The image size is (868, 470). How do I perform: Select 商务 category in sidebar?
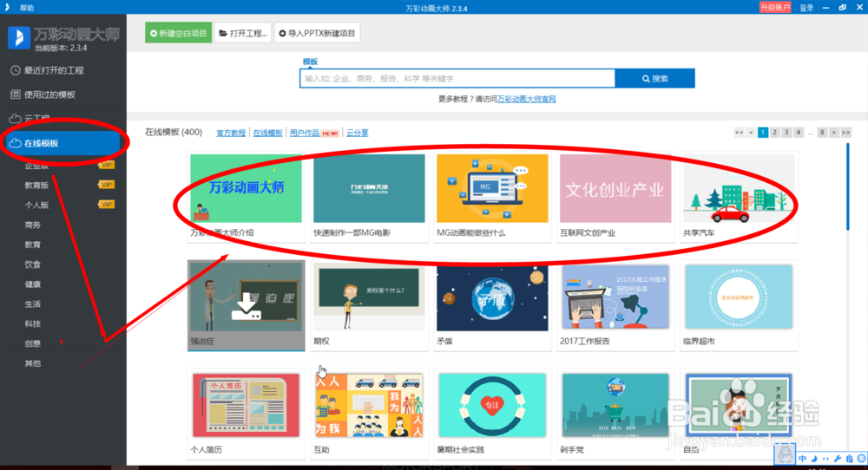pyautogui.click(x=33, y=225)
